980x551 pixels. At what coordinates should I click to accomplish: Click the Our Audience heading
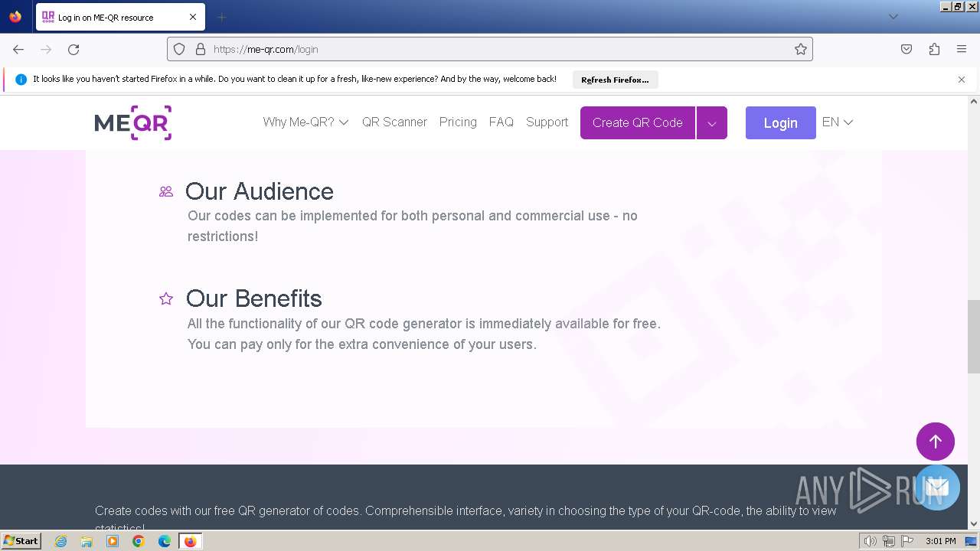(260, 191)
